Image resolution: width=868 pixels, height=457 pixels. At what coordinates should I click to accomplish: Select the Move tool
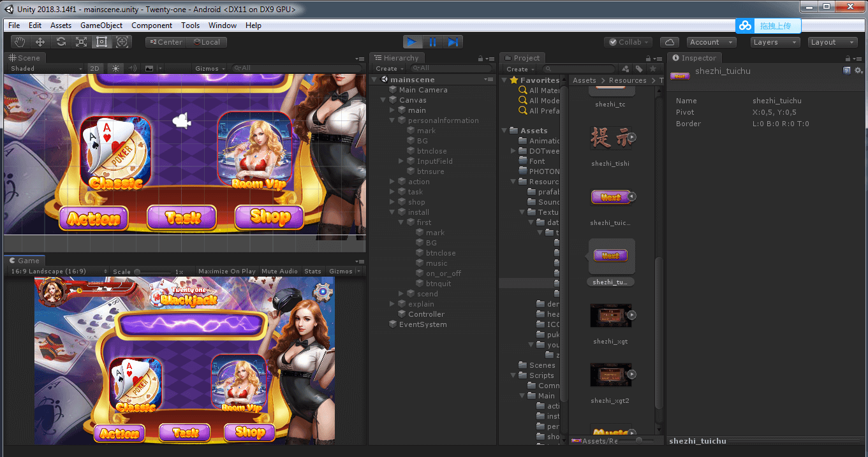click(40, 42)
